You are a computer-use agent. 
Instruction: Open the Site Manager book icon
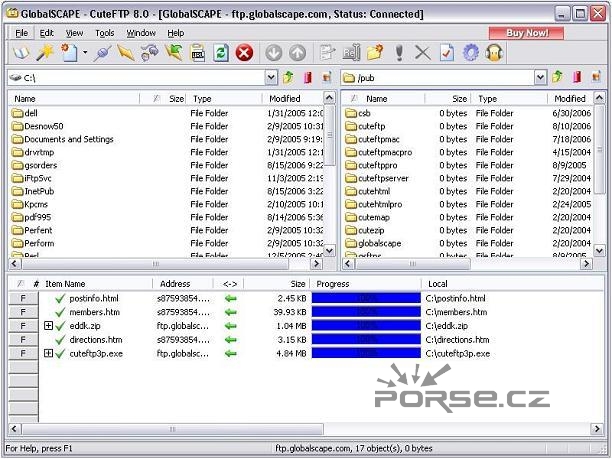pyautogui.click(x=21, y=53)
